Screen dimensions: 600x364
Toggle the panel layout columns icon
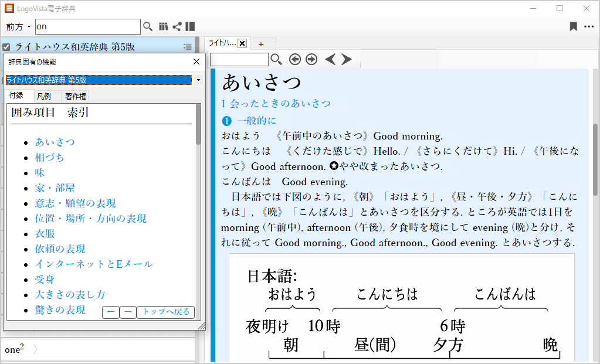(190, 26)
